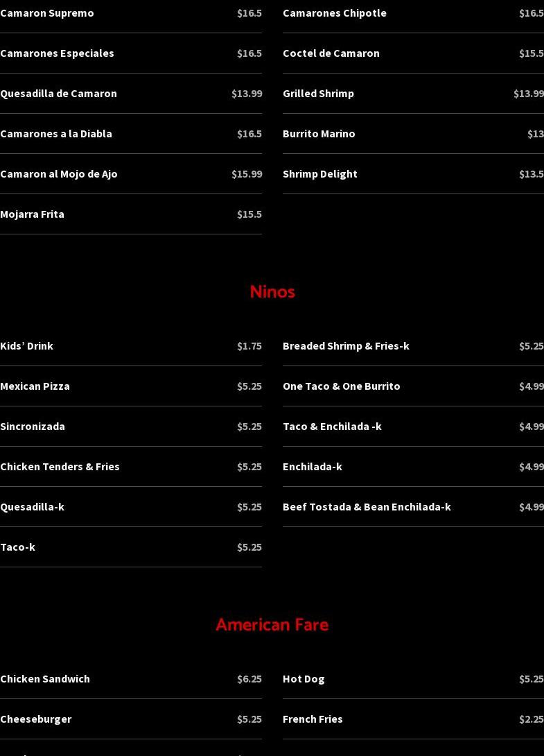Click the Sincronizada menu item

33,427
